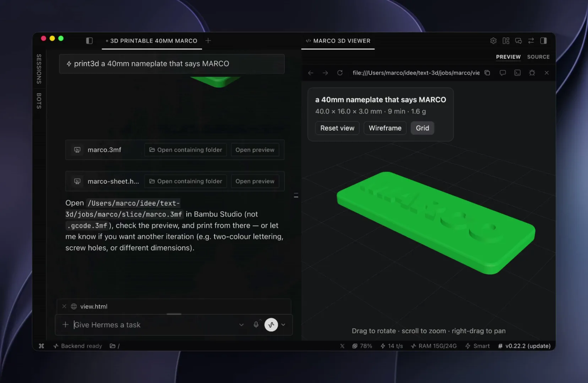Open the settings gear in the top toolbar
Image resolution: width=588 pixels, height=383 pixels.
click(x=493, y=41)
